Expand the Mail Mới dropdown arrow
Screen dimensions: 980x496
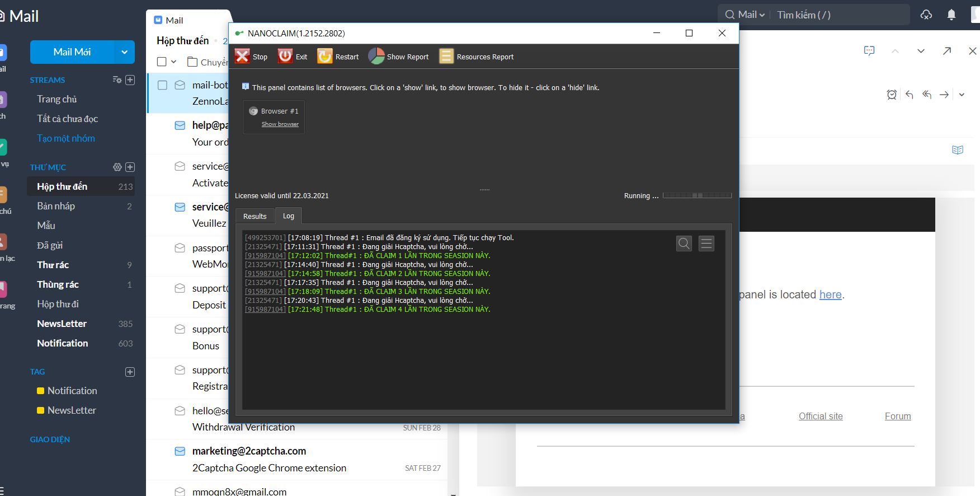click(124, 52)
